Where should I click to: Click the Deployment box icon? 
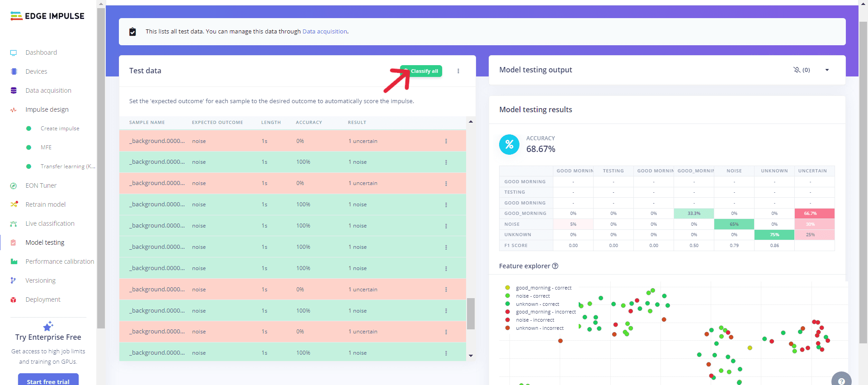(14, 299)
